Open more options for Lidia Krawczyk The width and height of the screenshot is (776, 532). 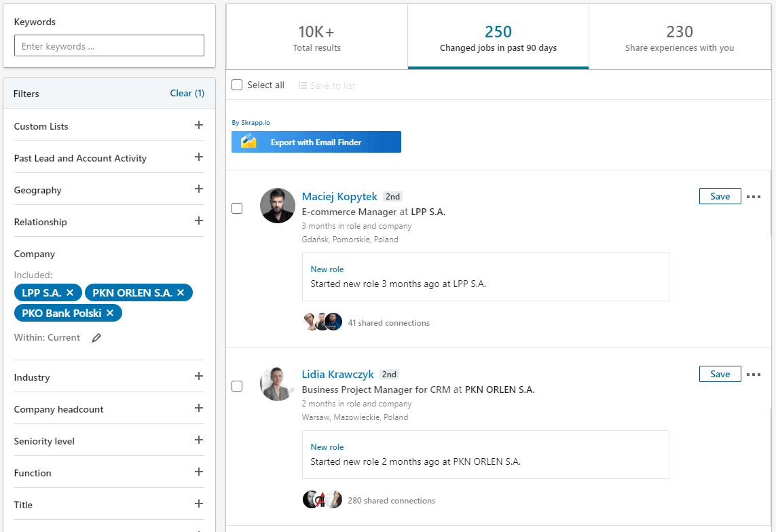coord(753,375)
